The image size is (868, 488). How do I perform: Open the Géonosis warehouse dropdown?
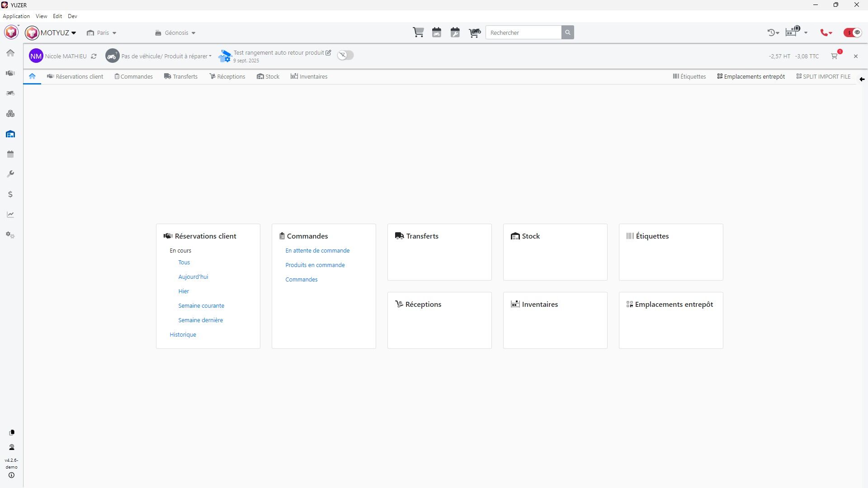175,33
